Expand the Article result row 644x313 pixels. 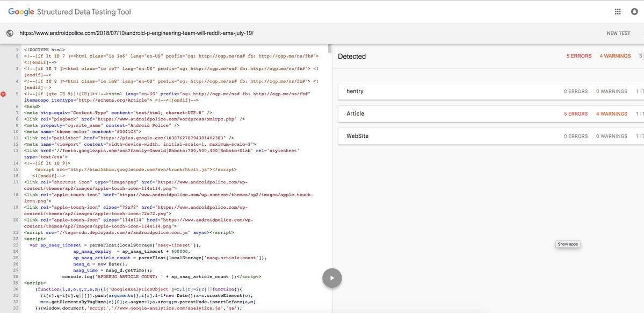(491, 113)
